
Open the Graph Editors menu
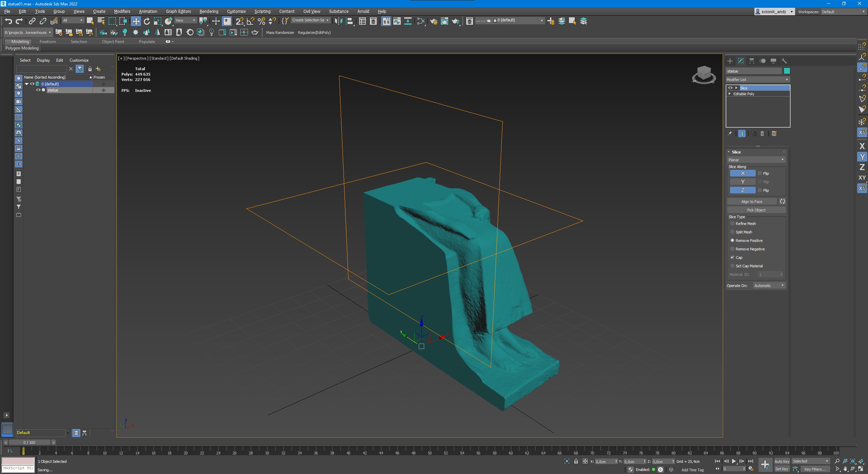click(x=178, y=11)
